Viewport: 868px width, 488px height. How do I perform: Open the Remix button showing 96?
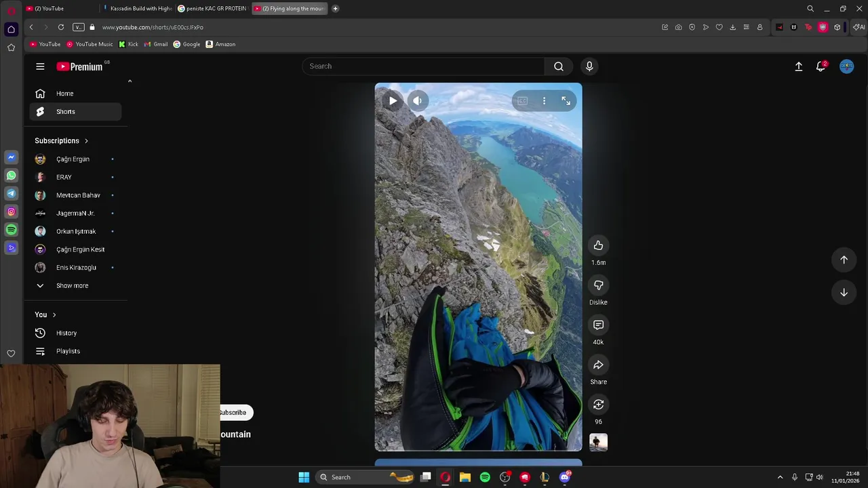click(598, 405)
